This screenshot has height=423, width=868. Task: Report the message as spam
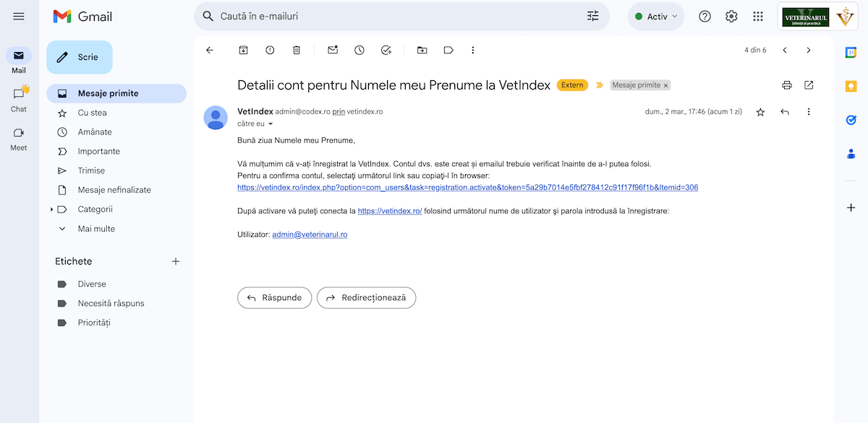[270, 50]
